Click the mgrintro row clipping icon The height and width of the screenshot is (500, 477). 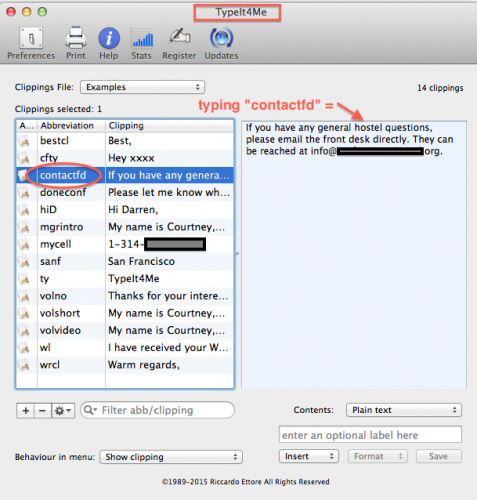coord(24,228)
